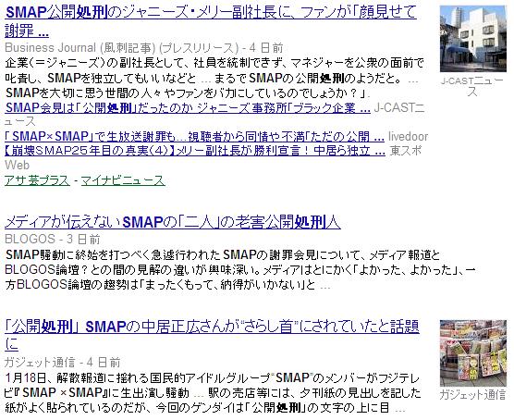Click snippet starting SMAP騒動に終始を打つべく
Viewport: 514px width, 420px height.
[x=240, y=269]
